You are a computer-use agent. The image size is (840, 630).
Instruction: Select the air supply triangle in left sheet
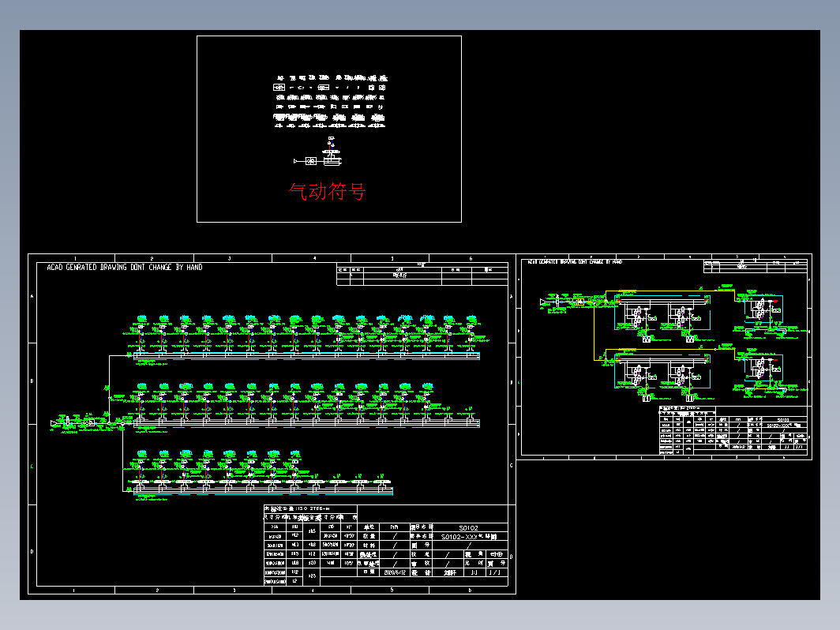pos(54,423)
